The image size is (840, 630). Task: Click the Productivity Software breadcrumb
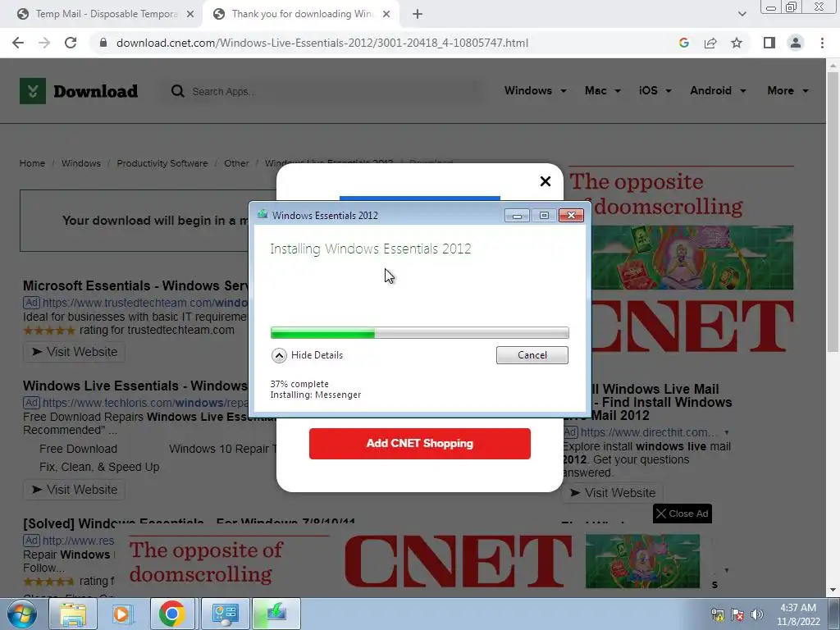(162, 163)
